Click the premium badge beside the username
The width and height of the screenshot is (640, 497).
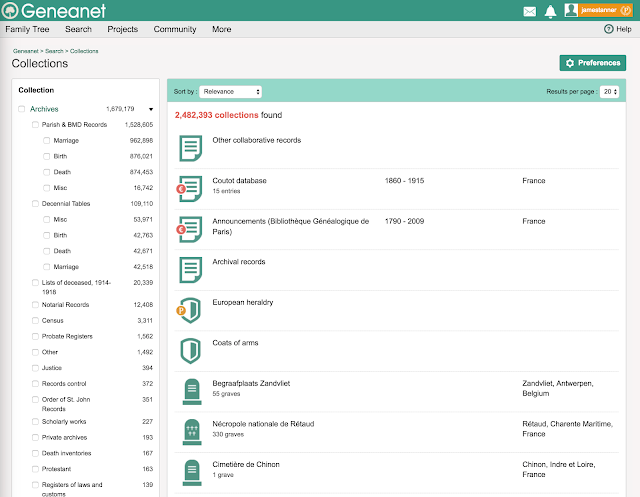[x=625, y=10]
